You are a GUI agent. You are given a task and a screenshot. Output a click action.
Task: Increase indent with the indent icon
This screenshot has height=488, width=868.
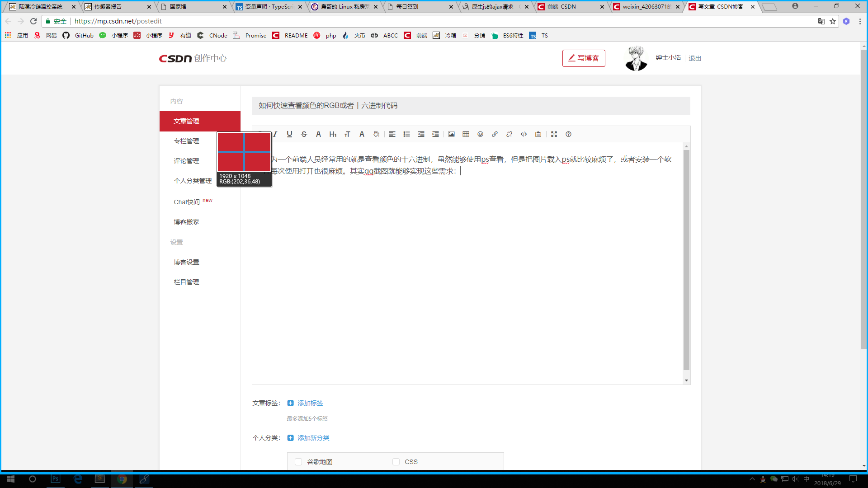[435, 134]
